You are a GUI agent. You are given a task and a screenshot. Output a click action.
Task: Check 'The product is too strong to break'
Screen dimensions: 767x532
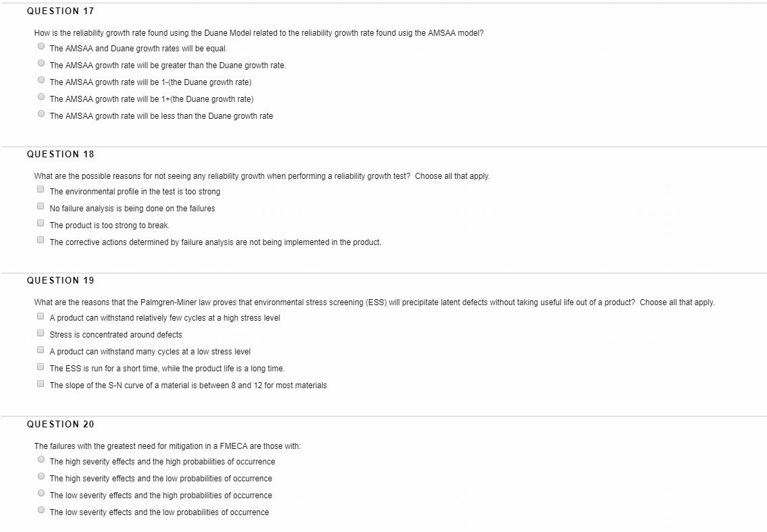[x=41, y=223]
